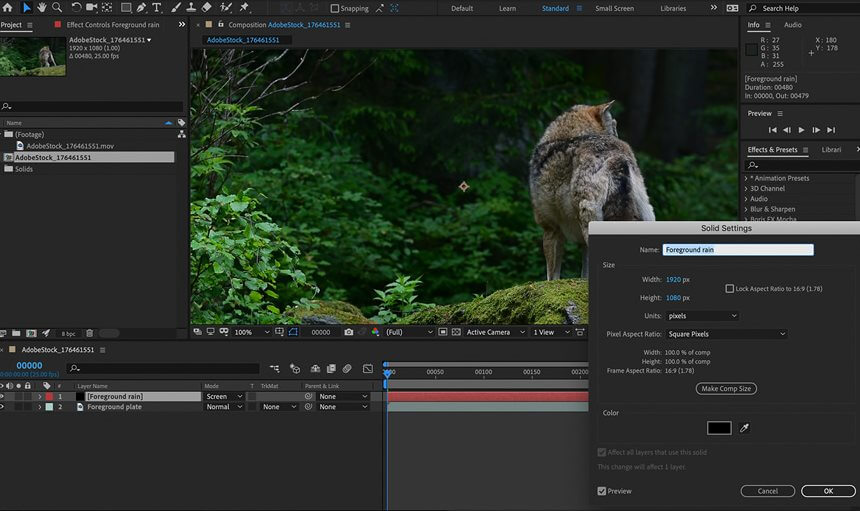
Task: Open the Screen blend mode dropdown
Action: [224, 396]
